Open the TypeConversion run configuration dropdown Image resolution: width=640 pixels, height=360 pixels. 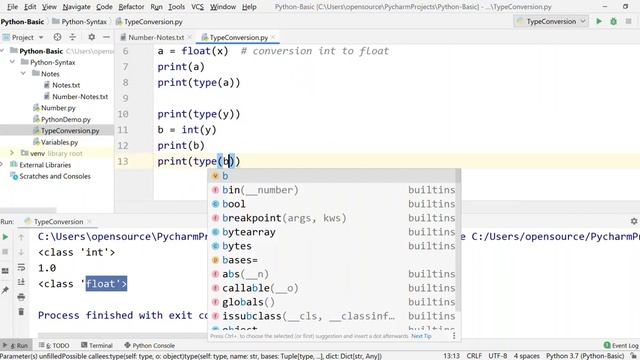[x=551, y=21]
